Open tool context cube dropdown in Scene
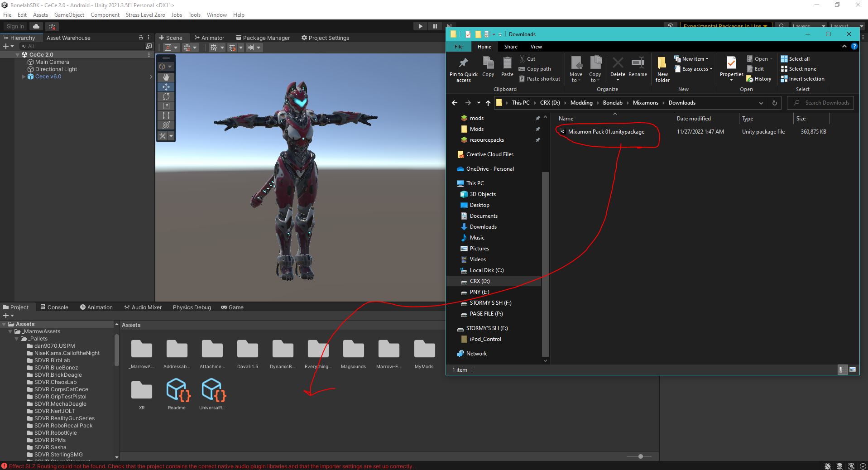The width and height of the screenshot is (868, 470). (x=166, y=67)
